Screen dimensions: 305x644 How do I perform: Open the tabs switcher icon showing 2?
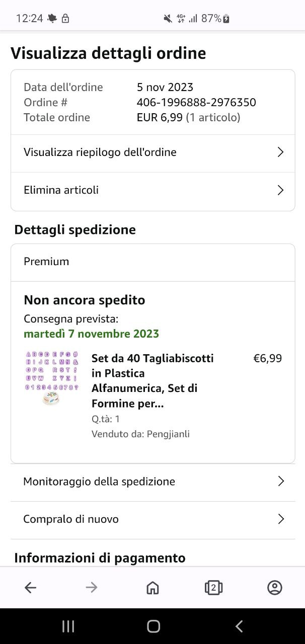[x=213, y=587]
